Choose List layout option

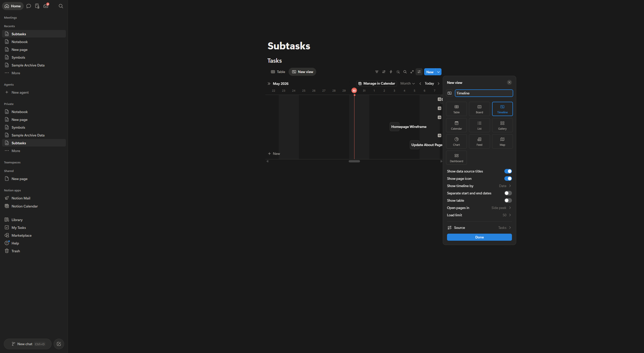[x=479, y=125]
